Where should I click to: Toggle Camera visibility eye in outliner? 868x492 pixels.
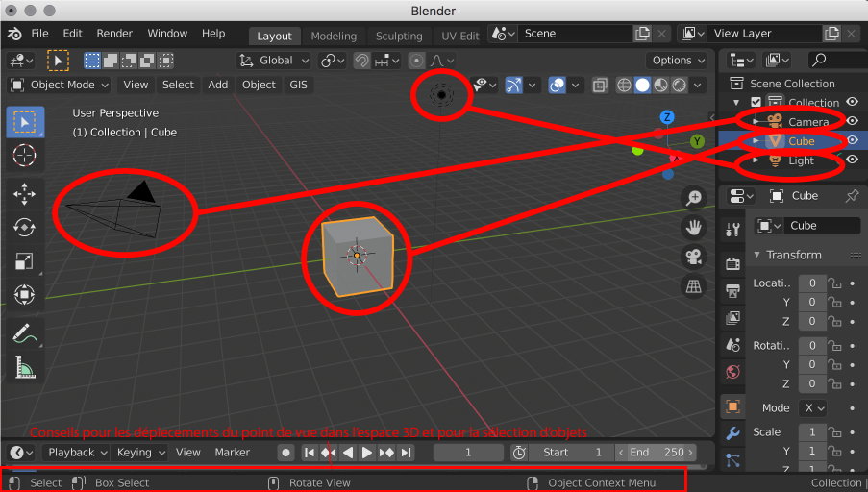point(853,121)
